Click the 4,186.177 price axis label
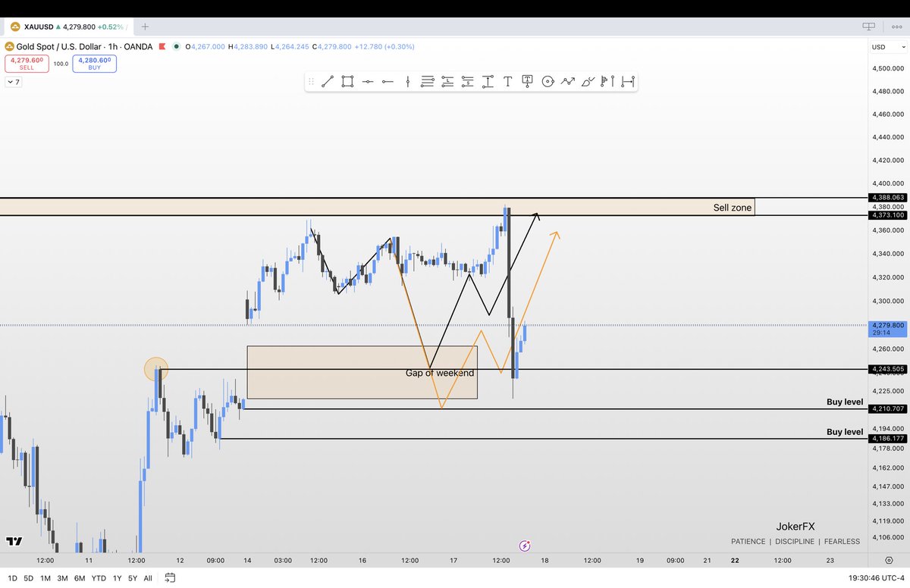The image size is (910, 588). pos(888,439)
